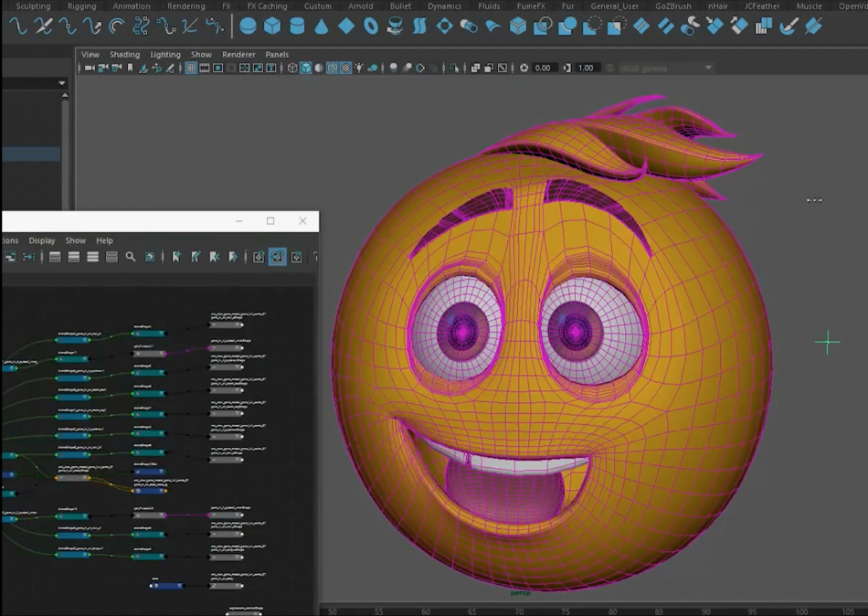The height and width of the screenshot is (616, 868).
Task: Click the Planar surface shelf icon
Action: 444,26
